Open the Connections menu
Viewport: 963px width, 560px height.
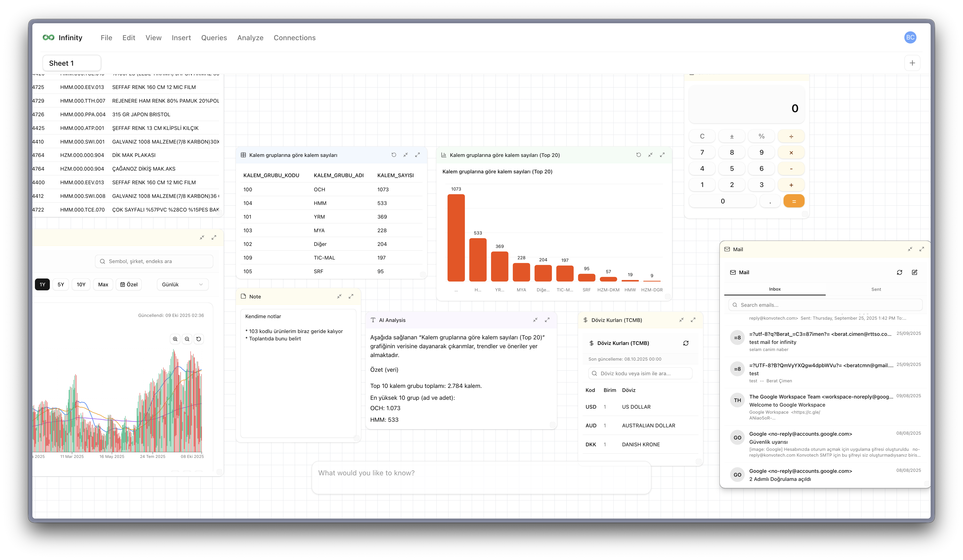click(x=295, y=38)
